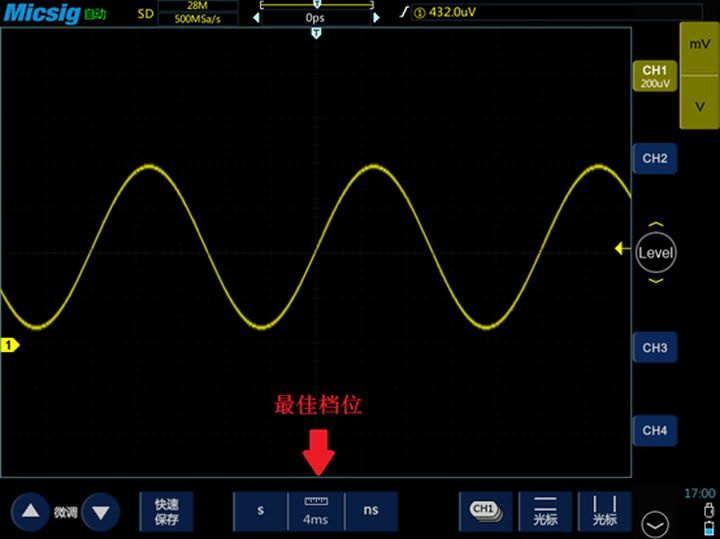Tap the T trigger position marker

click(316, 33)
